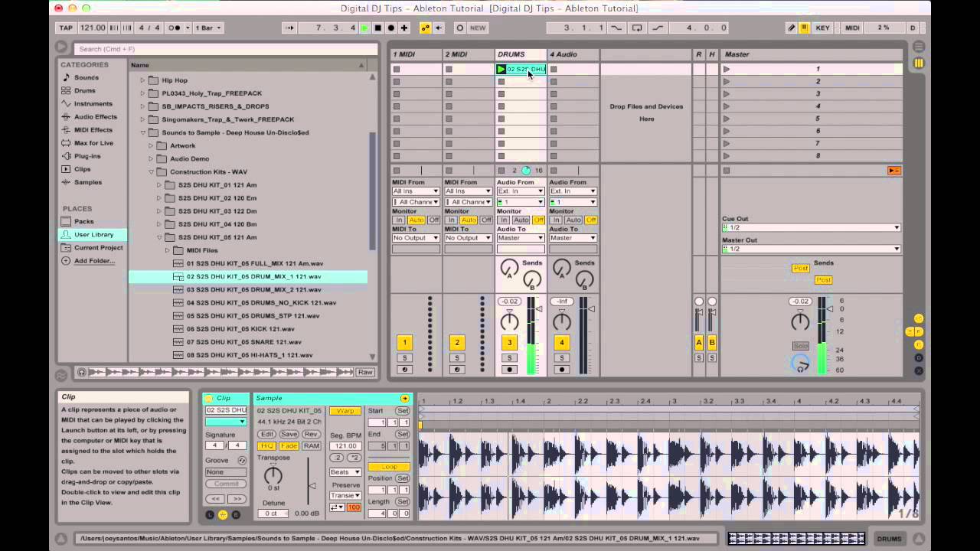Toggle the clip Loop switch
Screen dimensions: 980x551
(x=389, y=467)
